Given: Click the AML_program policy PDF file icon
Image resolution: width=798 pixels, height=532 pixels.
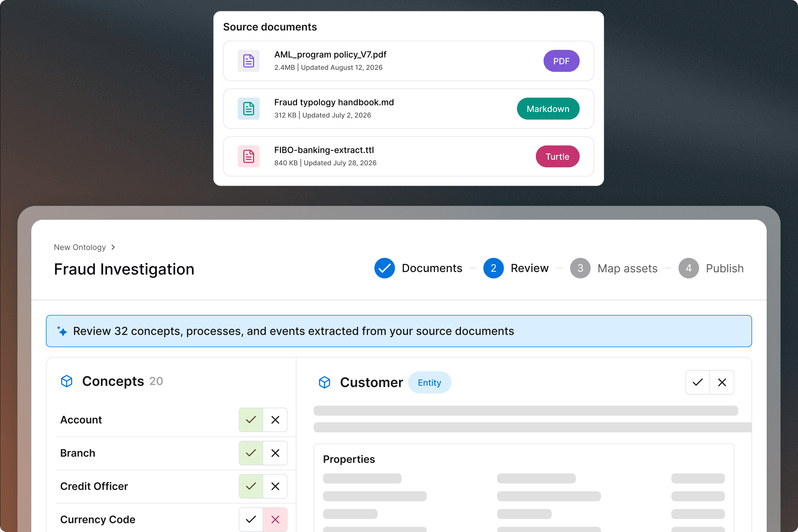Looking at the screenshot, I should point(248,61).
